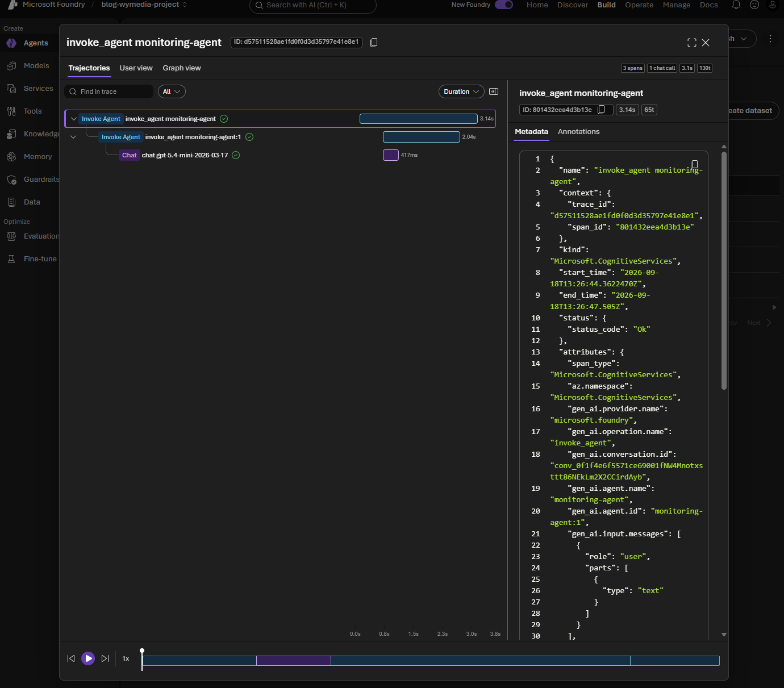Click the Microsoft Foundry breadcrumb link
The height and width of the screenshot is (688, 784).
coord(53,5)
